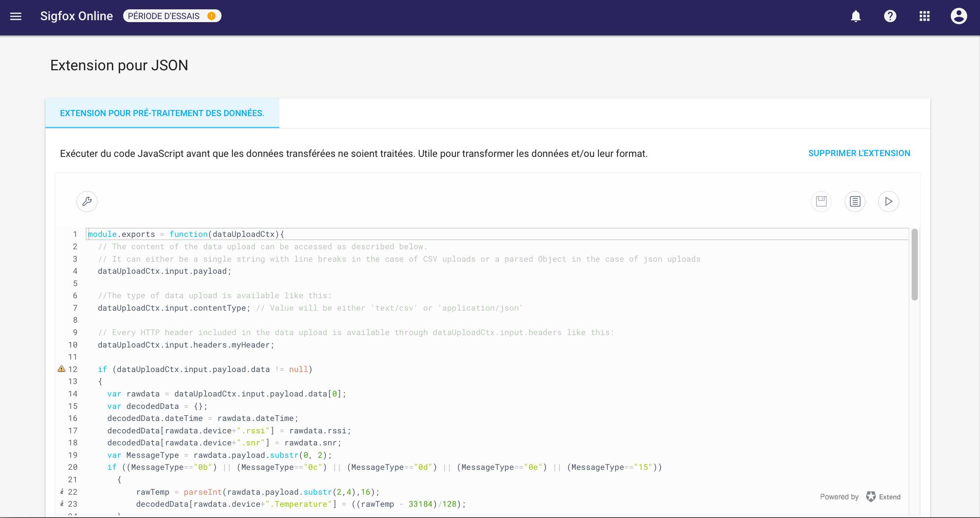Click the '.rssi' string on line 17
This screenshot has height=518, width=980.
pos(253,431)
